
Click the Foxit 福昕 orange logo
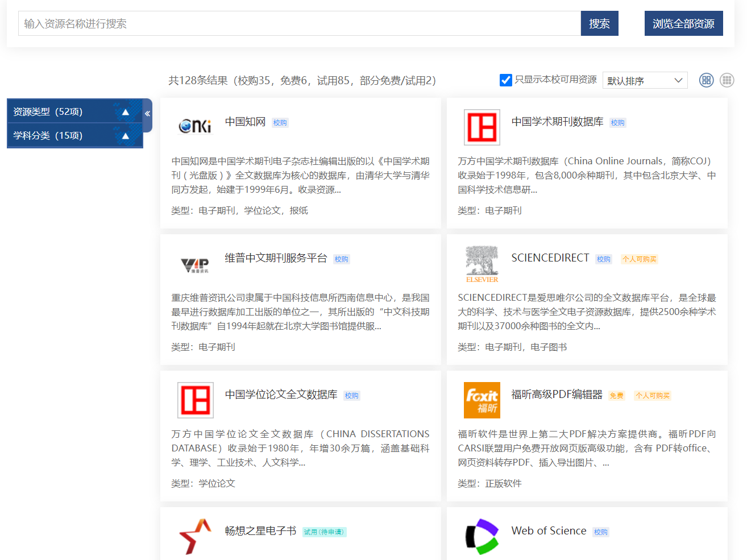tap(482, 400)
